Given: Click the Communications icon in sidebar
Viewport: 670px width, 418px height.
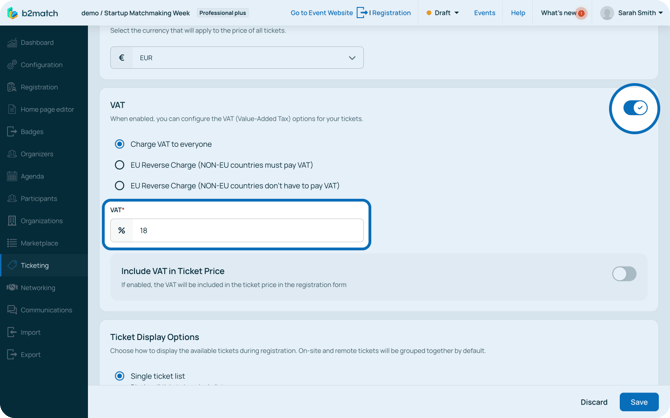Looking at the screenshot, I should tap(12, 310).
